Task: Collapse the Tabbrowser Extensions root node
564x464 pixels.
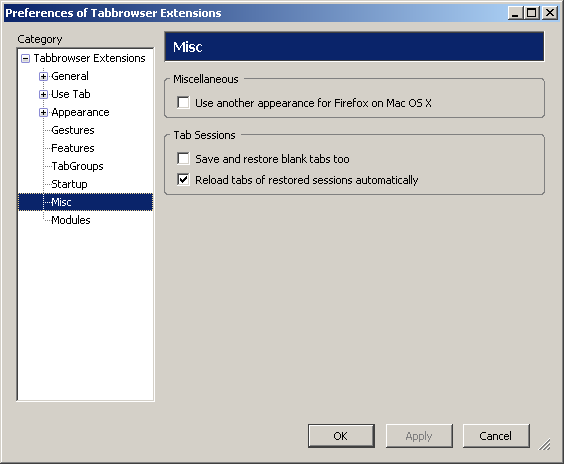Action: [x=26, y=58]
